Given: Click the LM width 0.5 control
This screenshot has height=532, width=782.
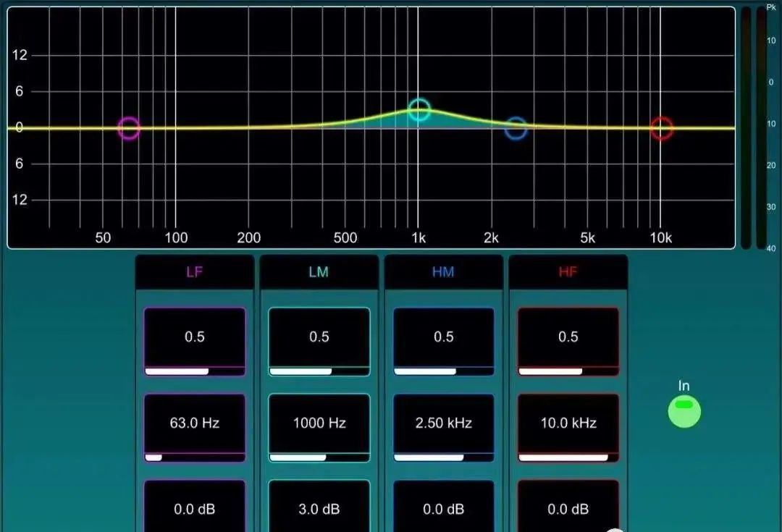Looking at the screenshot, I should 319,341.
